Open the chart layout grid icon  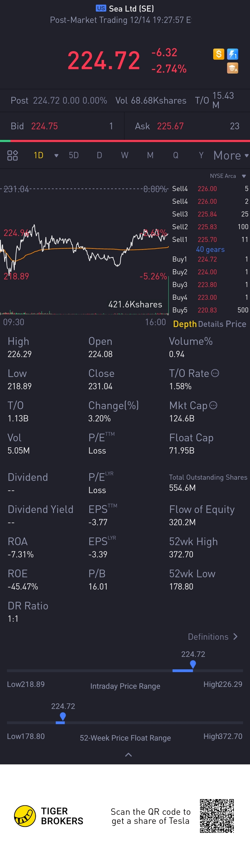(x=12, y=155)
